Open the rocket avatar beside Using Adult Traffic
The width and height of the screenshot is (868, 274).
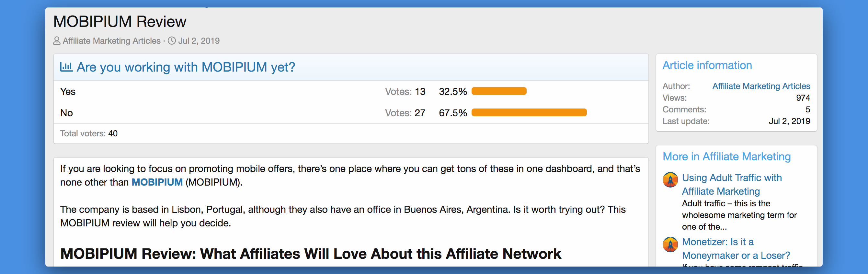click(670, 180)
